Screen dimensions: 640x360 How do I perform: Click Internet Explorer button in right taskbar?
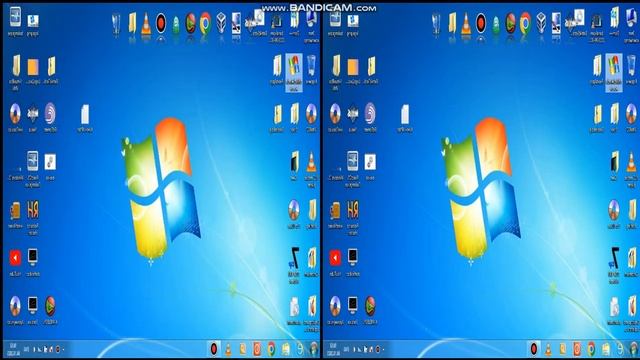620,349
